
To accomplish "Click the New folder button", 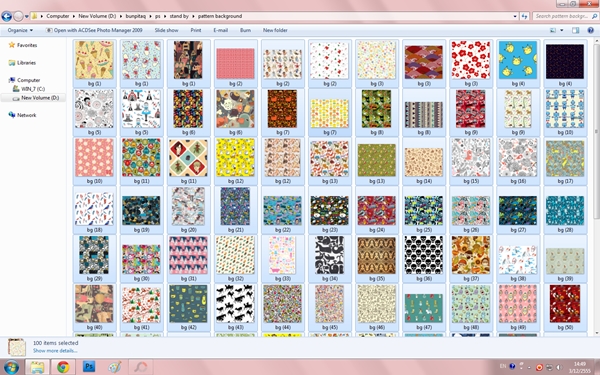I will [x=275, y=30].
